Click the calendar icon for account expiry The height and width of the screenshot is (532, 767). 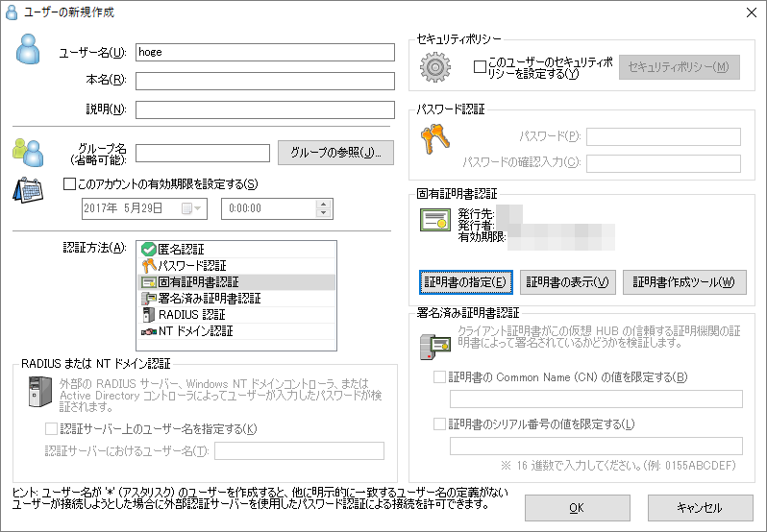28,189
